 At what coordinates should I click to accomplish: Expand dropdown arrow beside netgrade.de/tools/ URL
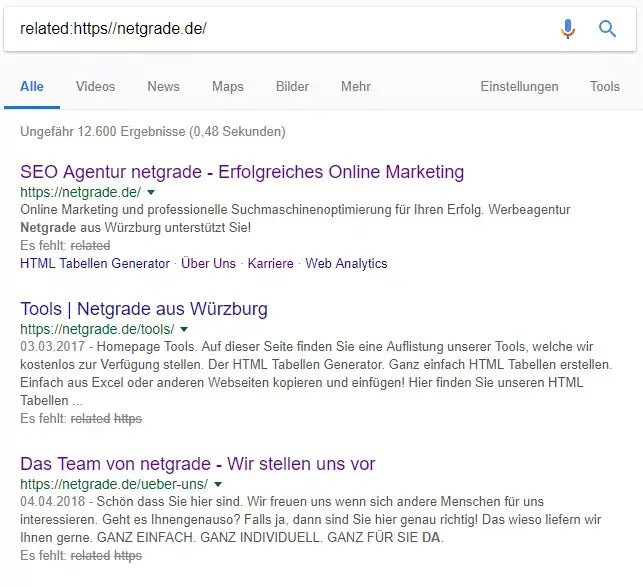pyautogui.click(x=184, y=328)
